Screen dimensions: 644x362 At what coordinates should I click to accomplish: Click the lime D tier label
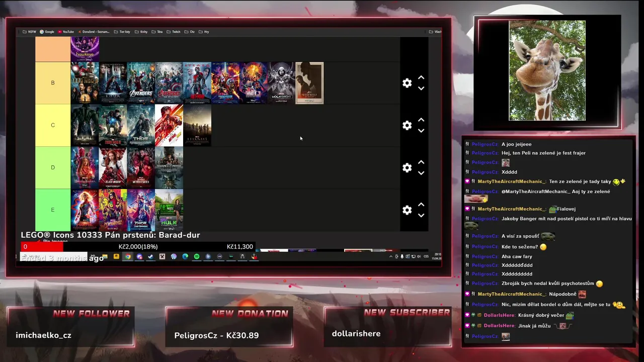pyautogui.click(x=53, y=167)
